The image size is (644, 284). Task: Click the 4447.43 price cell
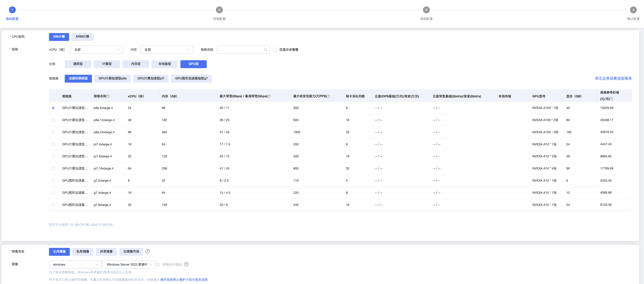[x=606, y=144]
